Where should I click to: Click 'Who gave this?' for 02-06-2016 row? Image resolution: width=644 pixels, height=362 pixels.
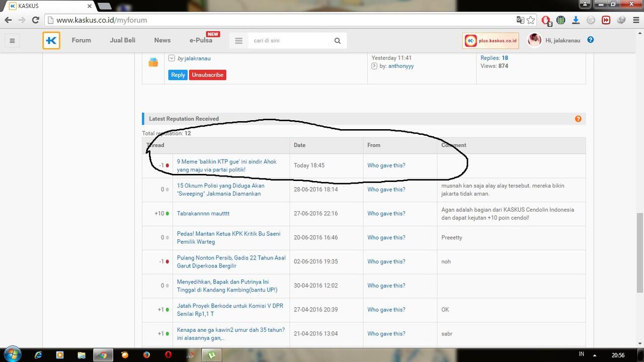click(386, 262)
